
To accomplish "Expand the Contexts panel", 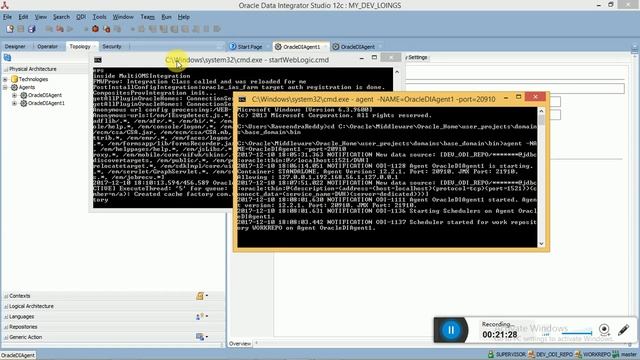I will pos(6,296).
